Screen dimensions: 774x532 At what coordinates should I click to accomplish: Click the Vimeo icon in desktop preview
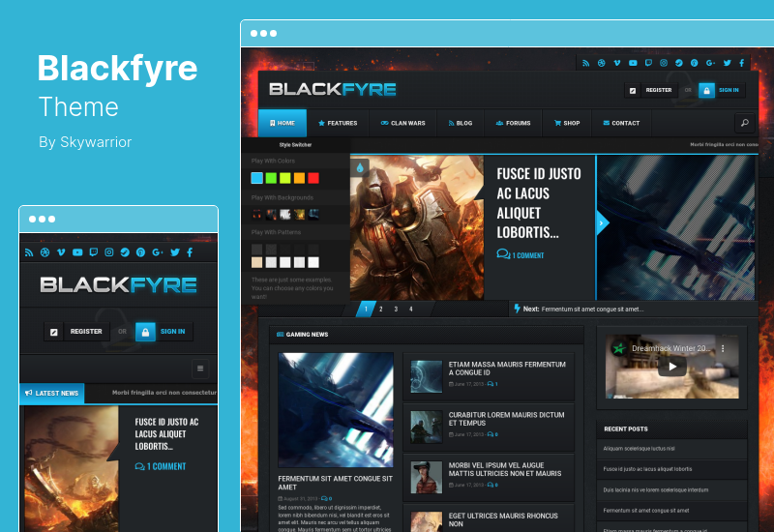pyautogui.click(x=617, y=63)
